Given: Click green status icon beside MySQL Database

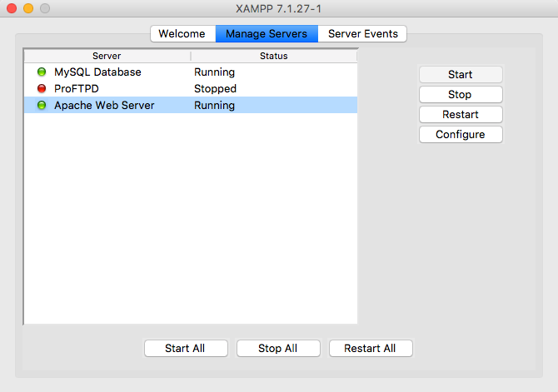Looking at the screenshot, I should click(42, 72).
